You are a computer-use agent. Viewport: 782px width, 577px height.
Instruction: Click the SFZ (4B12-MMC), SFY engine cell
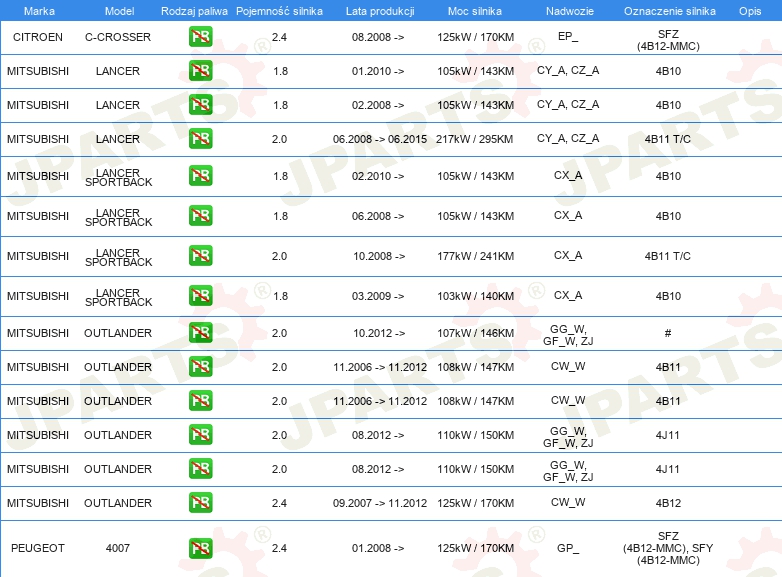668,548
